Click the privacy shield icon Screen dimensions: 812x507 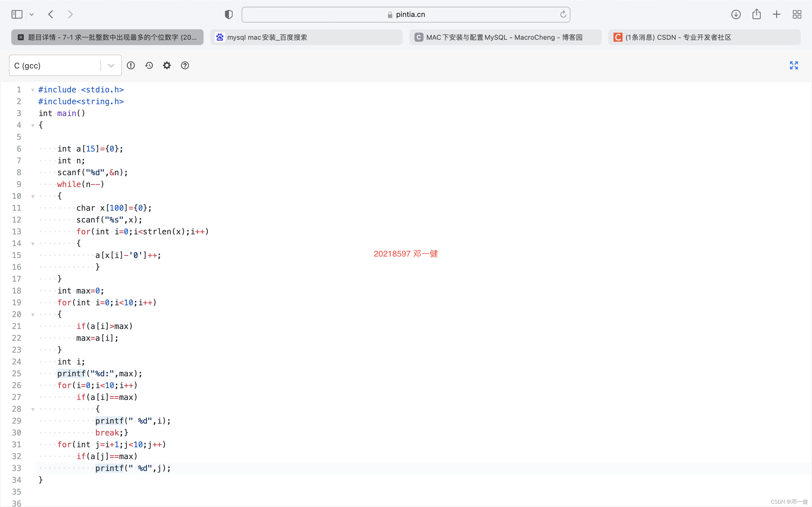228,14
